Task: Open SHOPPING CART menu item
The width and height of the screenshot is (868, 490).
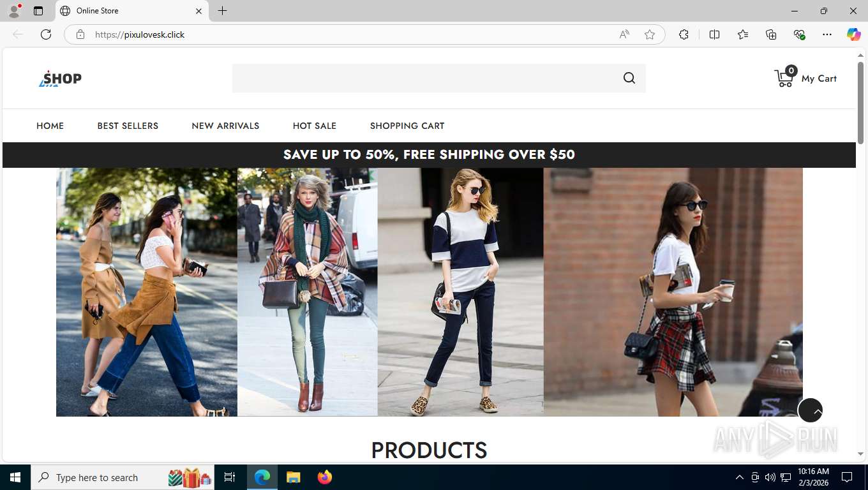Action: (407, 126)
